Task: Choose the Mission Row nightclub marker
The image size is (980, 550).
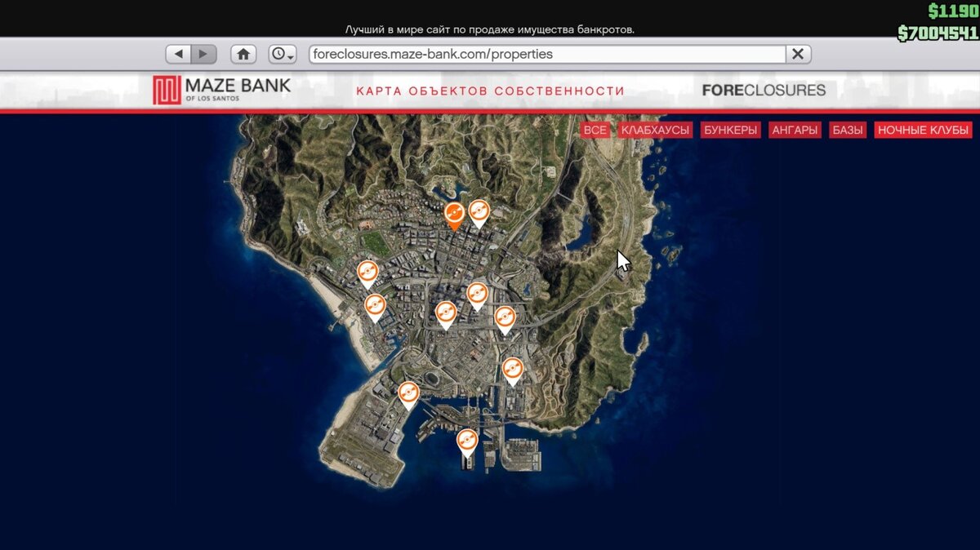Action: coord(478,295)
